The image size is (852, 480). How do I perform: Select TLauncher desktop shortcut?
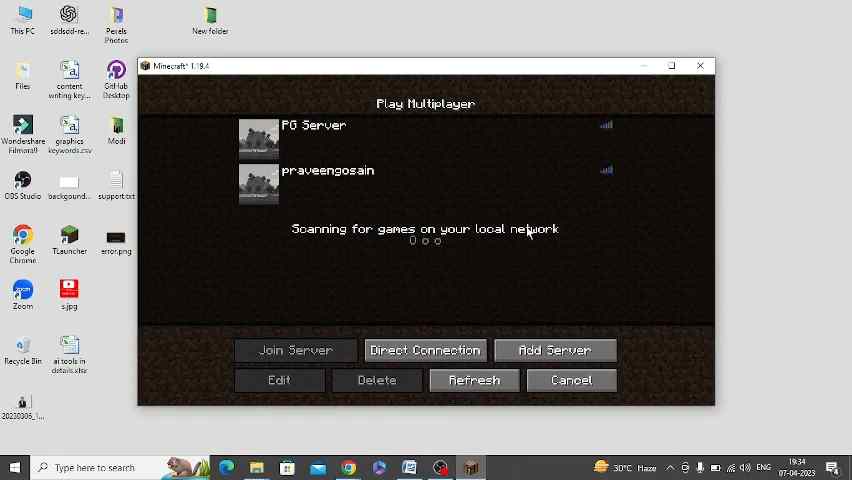tap(70, 240)
